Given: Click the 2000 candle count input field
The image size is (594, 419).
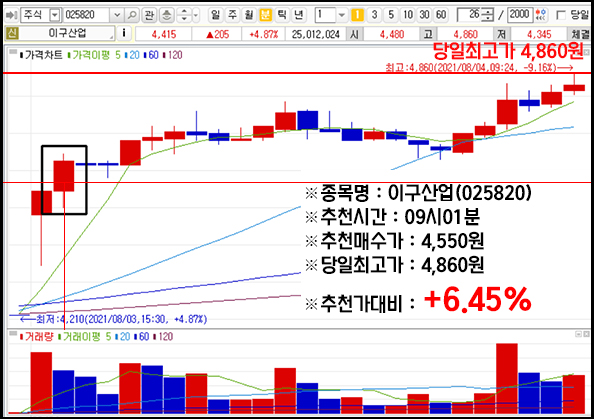Looking at the screenshot, I should point(519,15).
